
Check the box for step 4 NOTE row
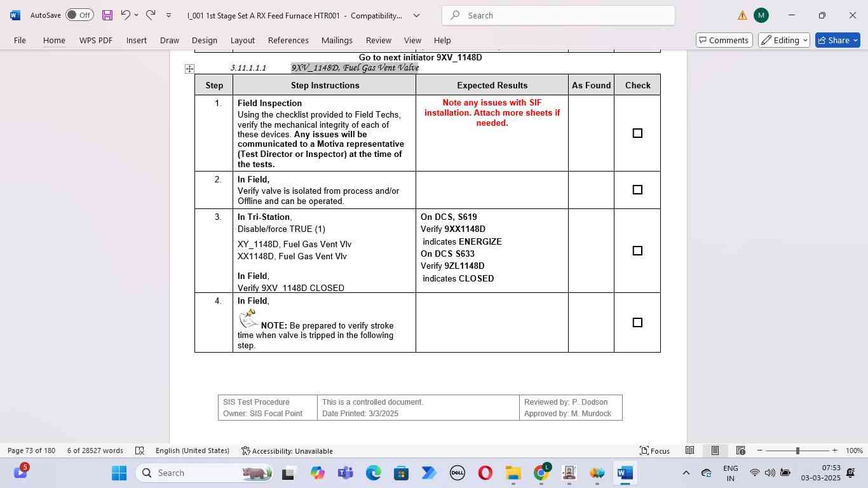[637, 322]
